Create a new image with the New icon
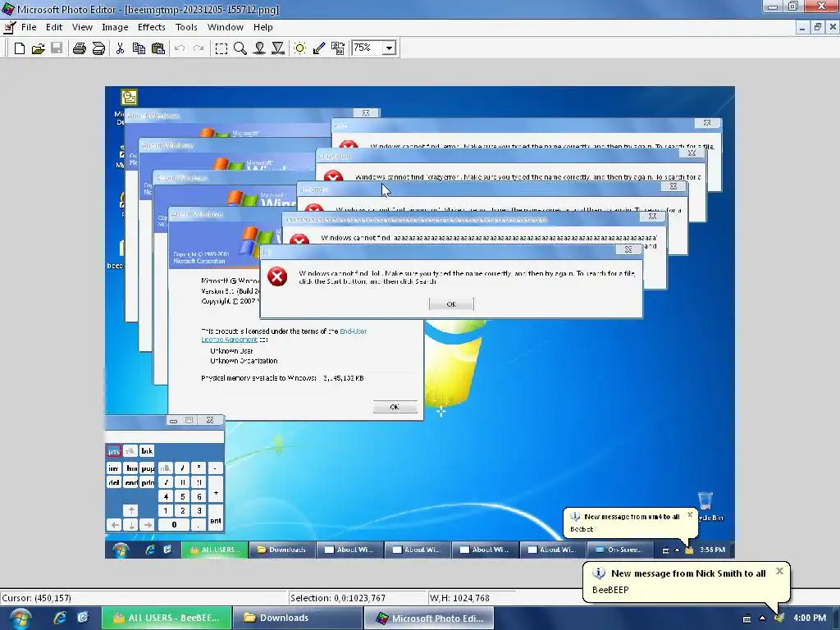Viewport: 840px width, 630px height. pyautogui.click(x=20, y=48)
